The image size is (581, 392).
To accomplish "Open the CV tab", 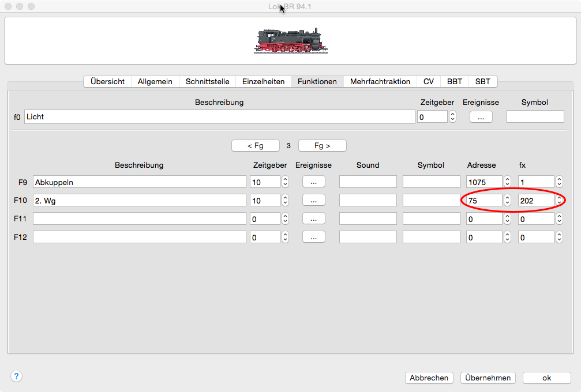I will 428,82.
